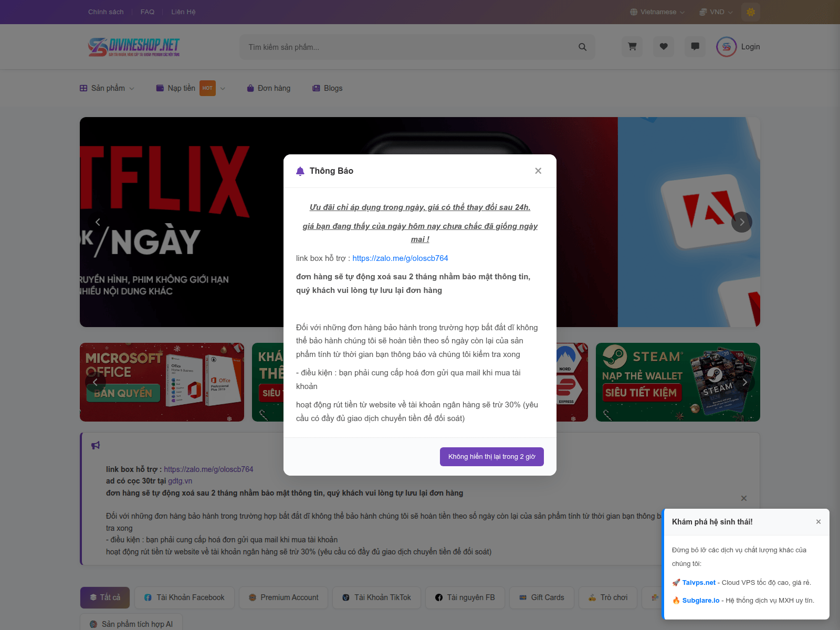
Task: Click the Divineshop.net logo
Action: click(134, 47)
